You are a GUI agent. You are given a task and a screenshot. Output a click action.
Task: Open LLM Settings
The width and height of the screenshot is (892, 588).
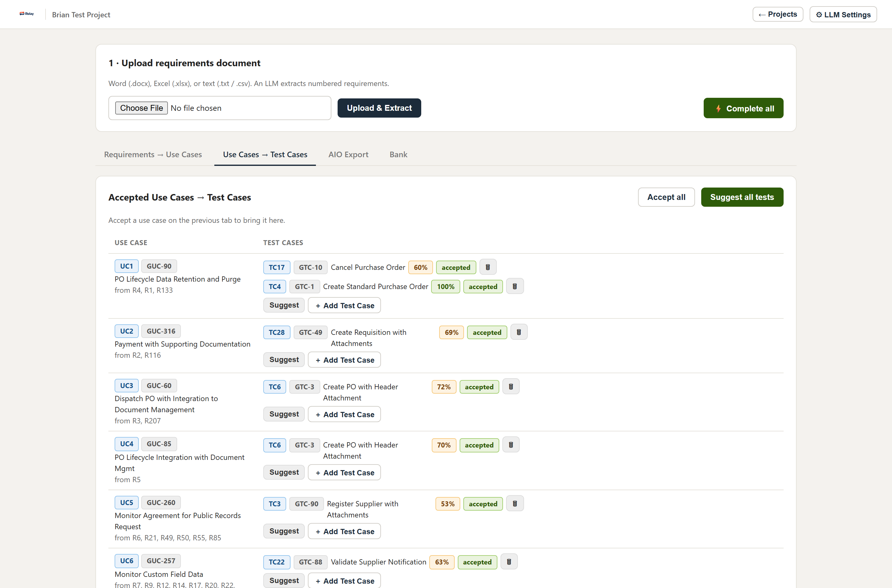pos(843,14)
